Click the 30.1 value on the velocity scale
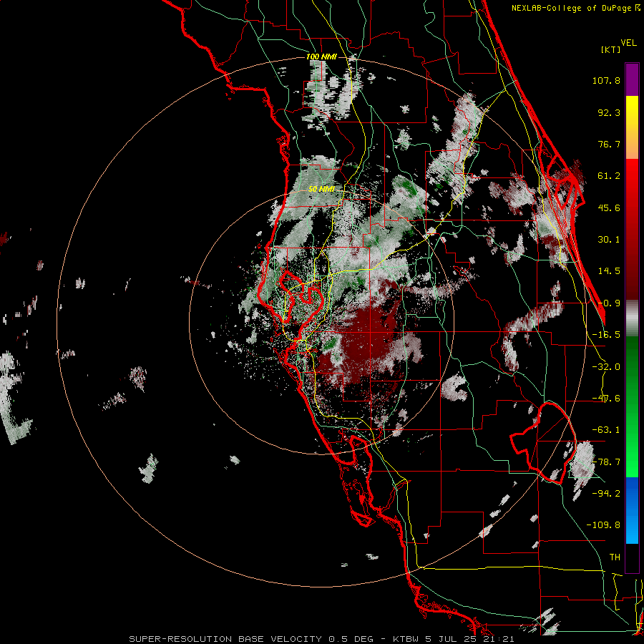The image size is (644, 644). pos(609,240)
